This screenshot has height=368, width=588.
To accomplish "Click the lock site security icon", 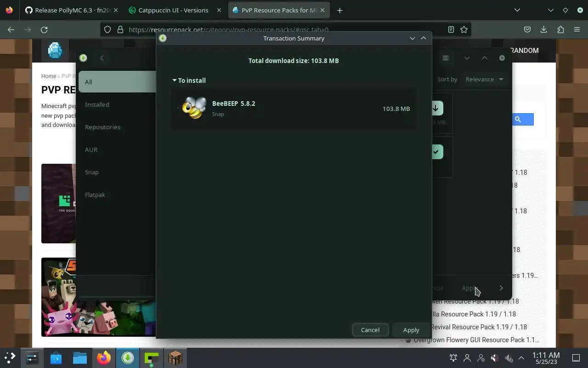I will pos(120,29).
